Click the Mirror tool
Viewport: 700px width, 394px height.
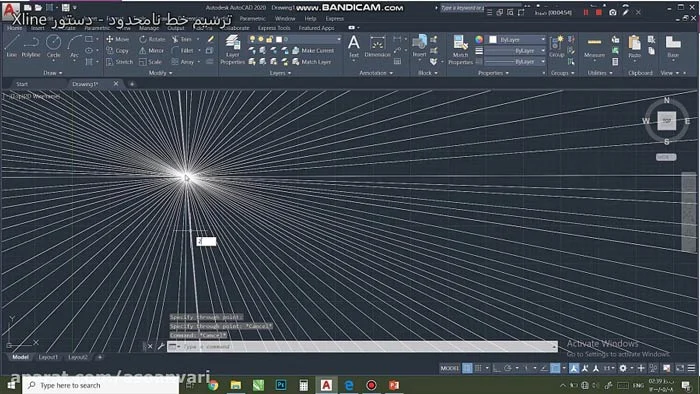tap(151, 50)
